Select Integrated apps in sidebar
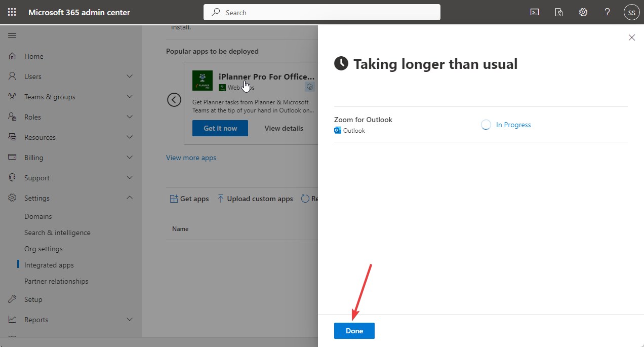 (x=48, y=264)
